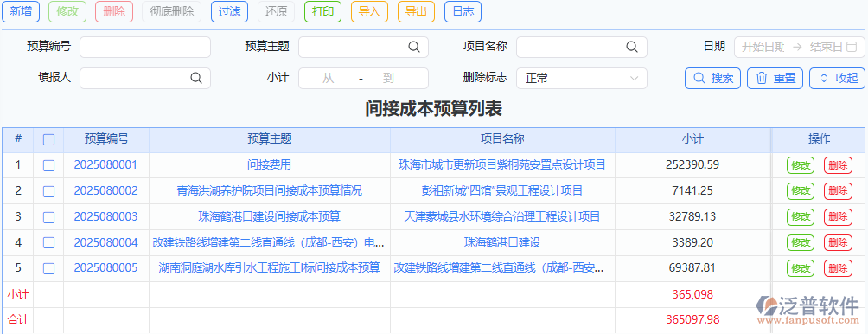The width and height of the screenshot is (868, 334).
Task: Click the 预算编号 column header
Action: (106, 139)
